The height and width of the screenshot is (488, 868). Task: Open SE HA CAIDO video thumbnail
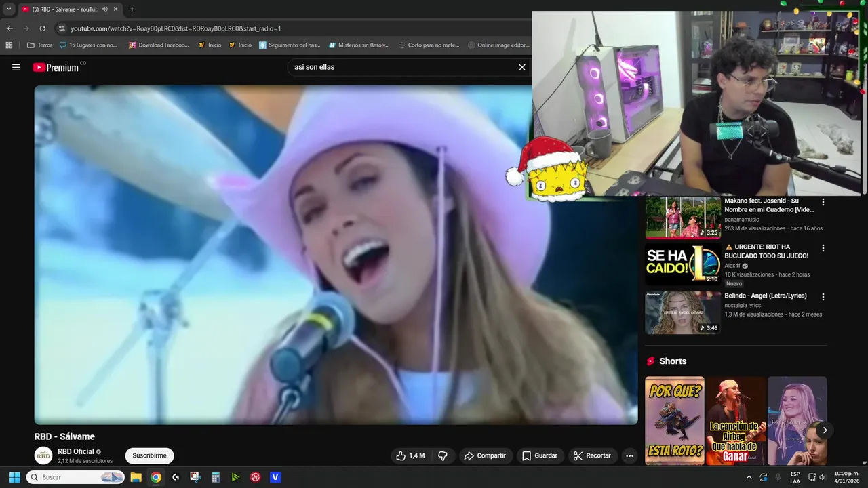683,264
